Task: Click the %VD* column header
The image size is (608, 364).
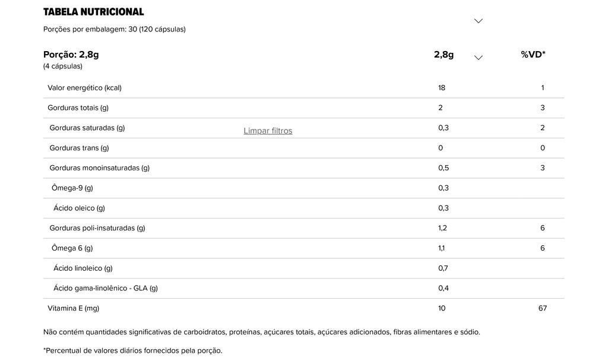Action: [533, 55]
